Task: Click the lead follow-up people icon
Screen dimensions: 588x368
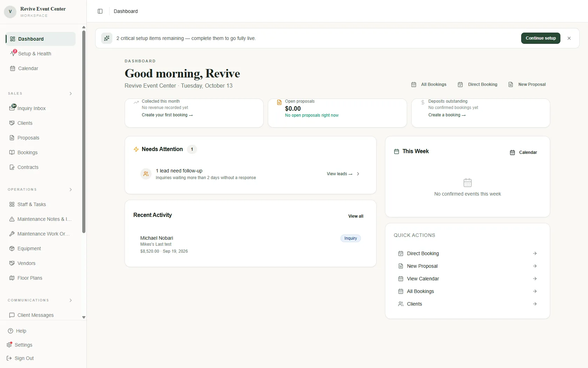Action: (x=146, y=174)
